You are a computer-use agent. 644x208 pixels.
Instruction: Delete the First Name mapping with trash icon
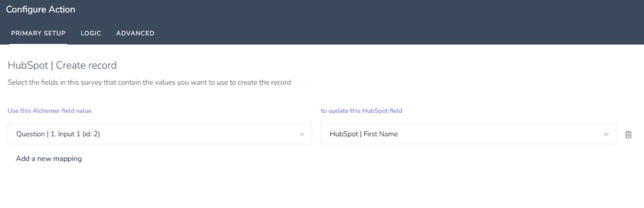click(628, 135)
